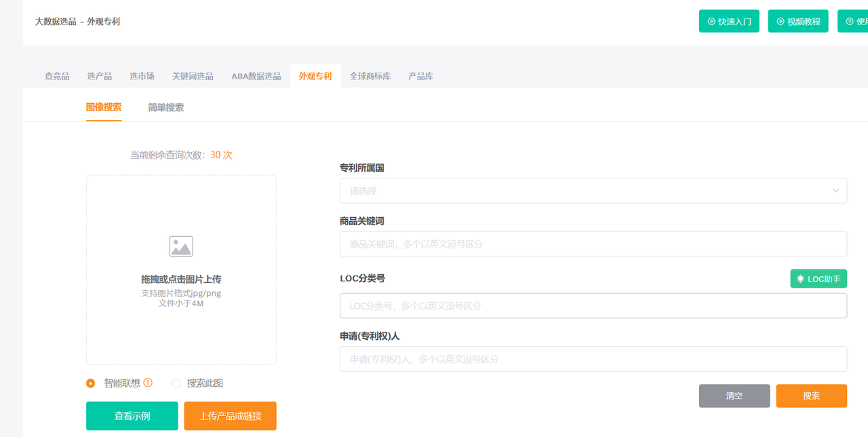The height and width of the screenshot is (437, 868).
Task: Expand the 专利所属国 country dropdown
Action: pos(593,191)
